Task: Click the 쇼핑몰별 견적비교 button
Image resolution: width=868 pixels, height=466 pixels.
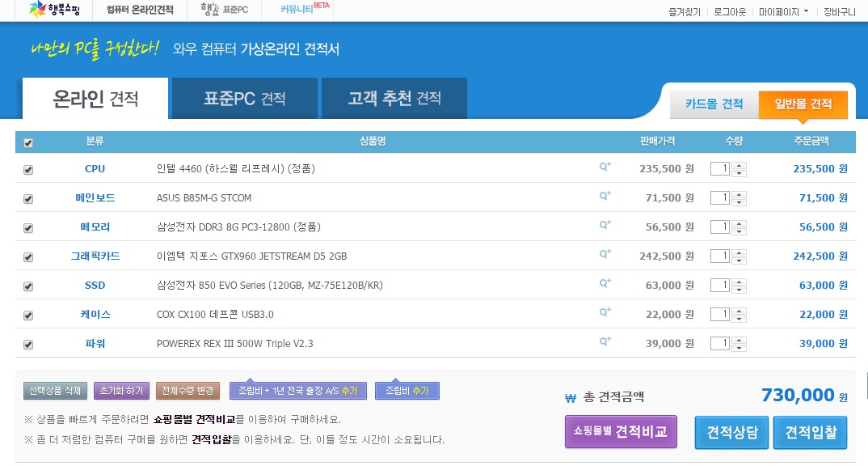Action: coord(620,432)
